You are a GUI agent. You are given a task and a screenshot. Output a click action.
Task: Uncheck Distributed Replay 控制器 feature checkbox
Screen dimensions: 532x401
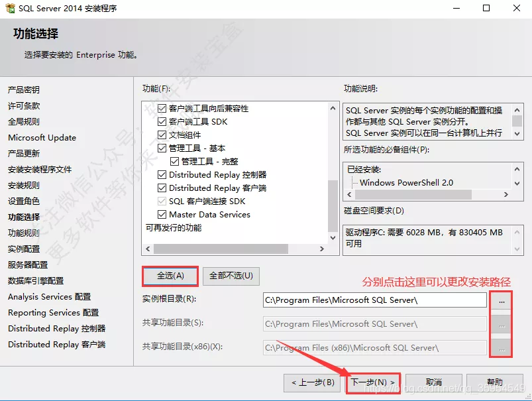coord(162,175)
